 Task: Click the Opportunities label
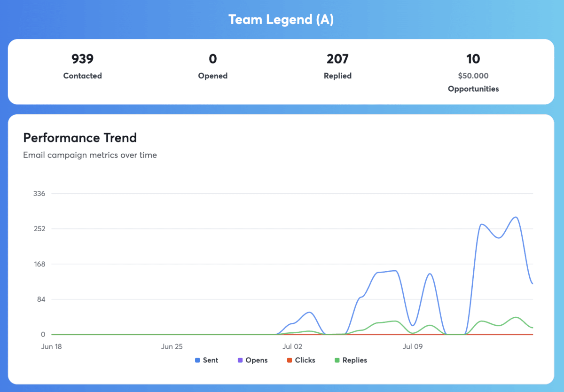point(473,89)
